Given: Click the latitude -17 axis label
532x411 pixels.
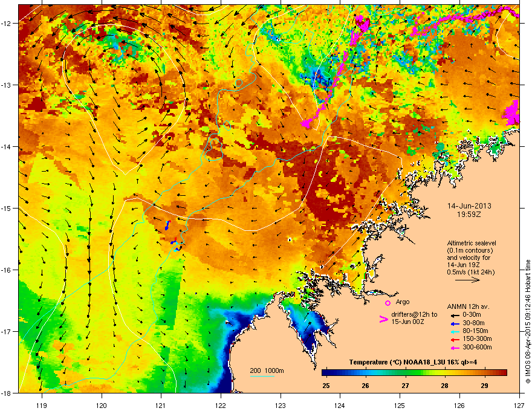Looking at the screenshot, I should coord(6,331).
